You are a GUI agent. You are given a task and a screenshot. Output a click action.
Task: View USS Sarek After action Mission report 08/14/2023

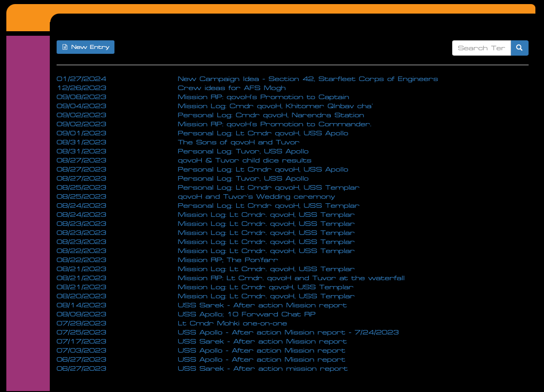tap(262, 305)
